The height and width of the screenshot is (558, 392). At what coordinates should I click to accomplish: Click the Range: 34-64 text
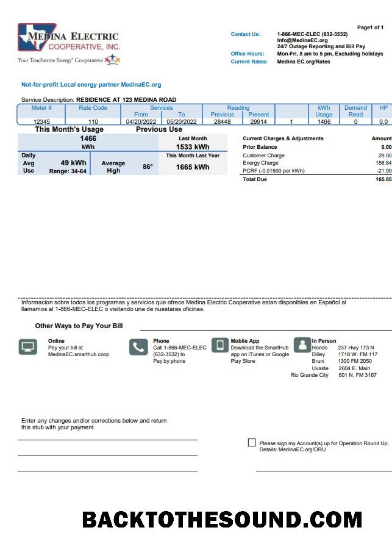[x=68, y=171]
